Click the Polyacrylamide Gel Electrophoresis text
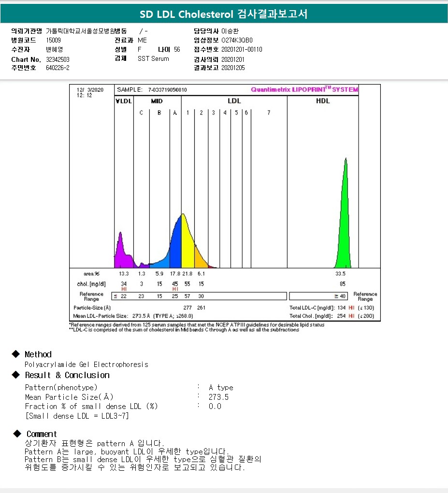This screenshot has height=493, width=448. tap(87, 365)
